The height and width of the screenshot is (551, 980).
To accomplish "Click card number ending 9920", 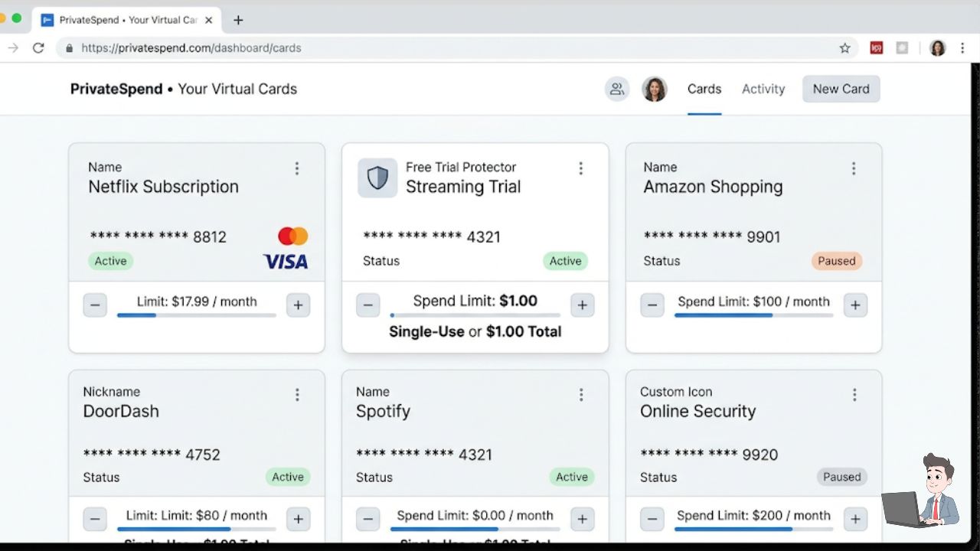I will pos(709,455).
